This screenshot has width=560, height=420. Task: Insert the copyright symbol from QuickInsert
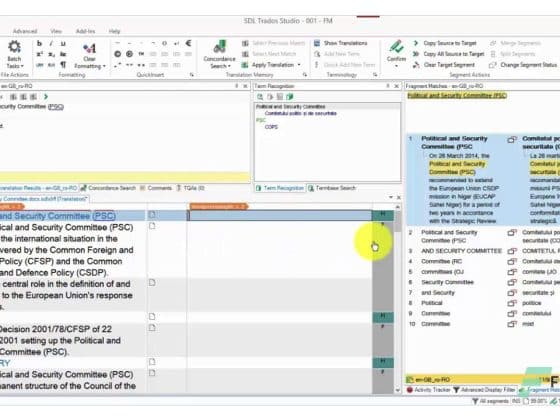tap(118, 54)
